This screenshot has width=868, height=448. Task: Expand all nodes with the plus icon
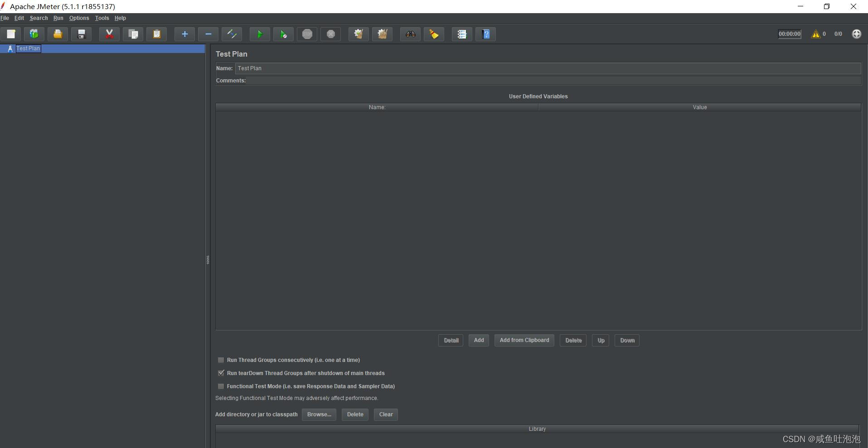184,34
